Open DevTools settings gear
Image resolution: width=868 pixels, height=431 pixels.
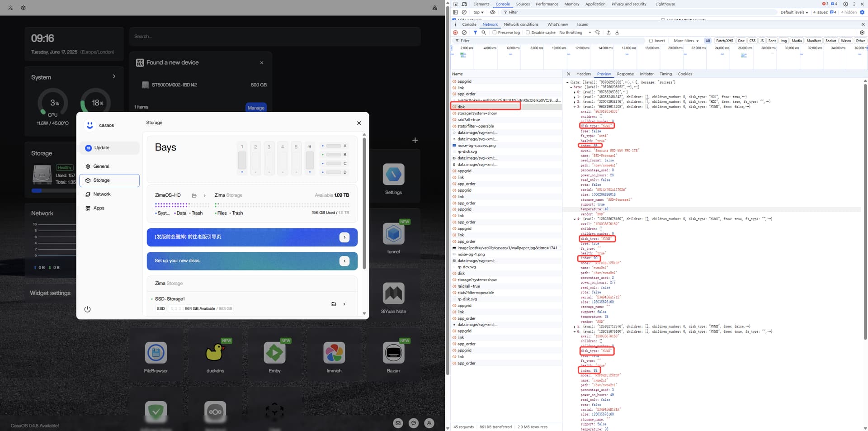point(845,4)
